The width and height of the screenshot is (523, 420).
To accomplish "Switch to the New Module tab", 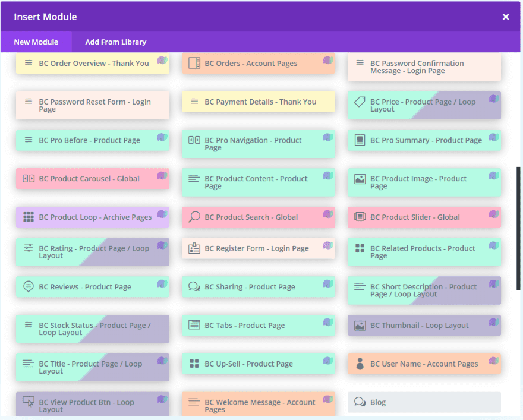I will click(x=36, y=42).
